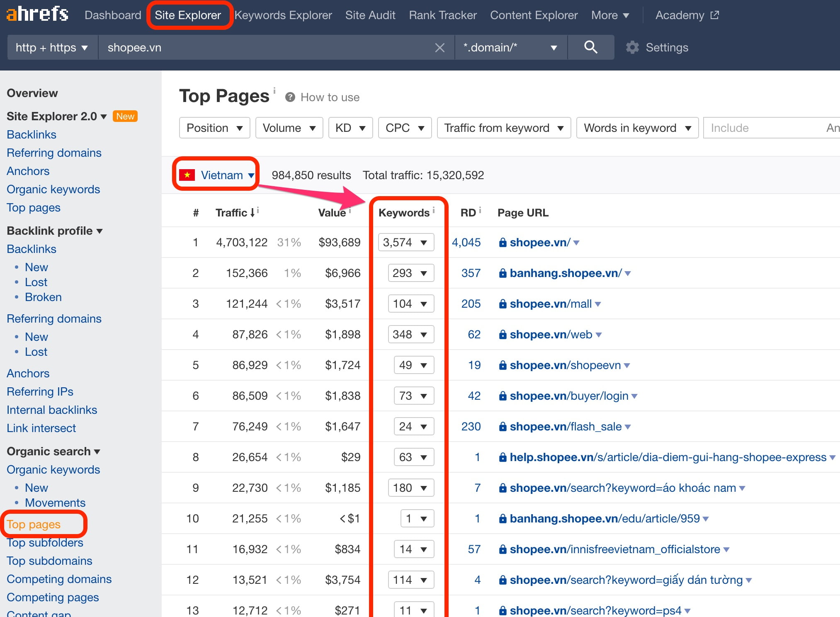
Task: Expand 348 keywords for shopee.vn/web
Action: (x=411, y=334)
